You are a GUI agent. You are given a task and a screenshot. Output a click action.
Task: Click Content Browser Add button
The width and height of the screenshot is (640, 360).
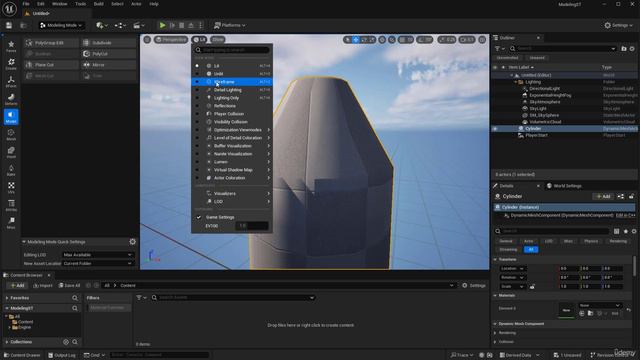point(17,285)
